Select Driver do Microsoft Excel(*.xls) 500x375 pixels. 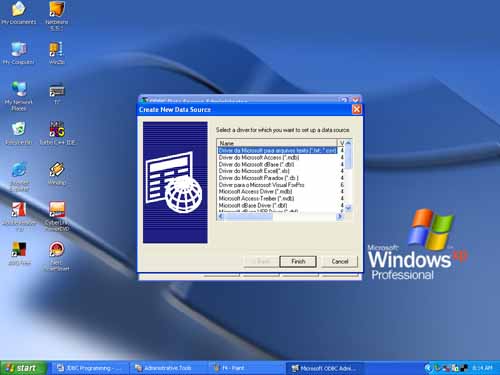[254, 171]
